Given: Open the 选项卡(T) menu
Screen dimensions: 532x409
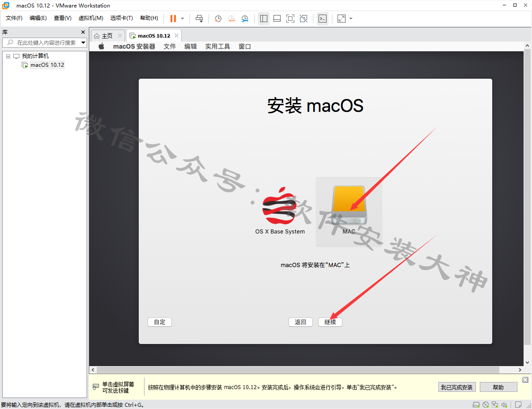Looking at the screenshot, I should [122, 18].
